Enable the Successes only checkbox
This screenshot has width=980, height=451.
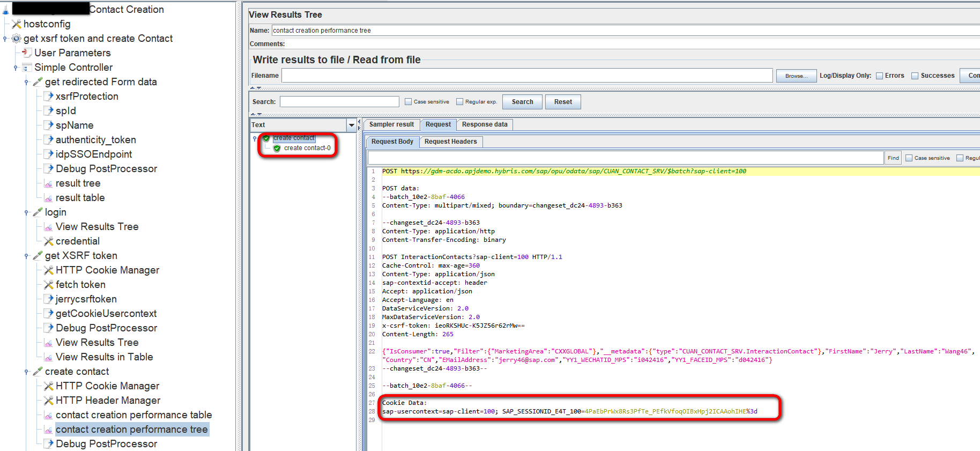pos(915,76)
